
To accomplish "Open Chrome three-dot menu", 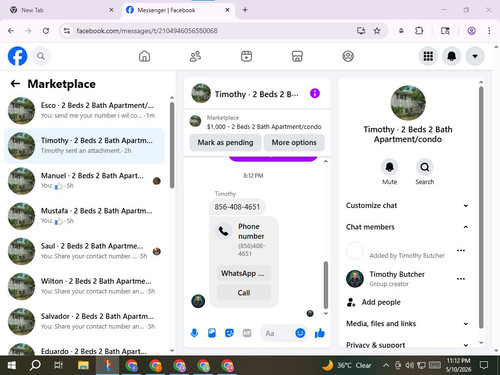I will click(489, 31).
